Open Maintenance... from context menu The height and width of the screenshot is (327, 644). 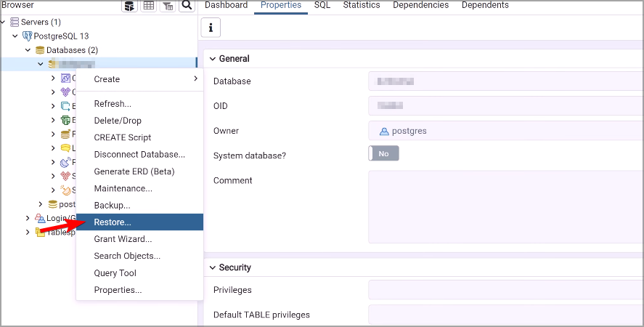pos(139,188)
